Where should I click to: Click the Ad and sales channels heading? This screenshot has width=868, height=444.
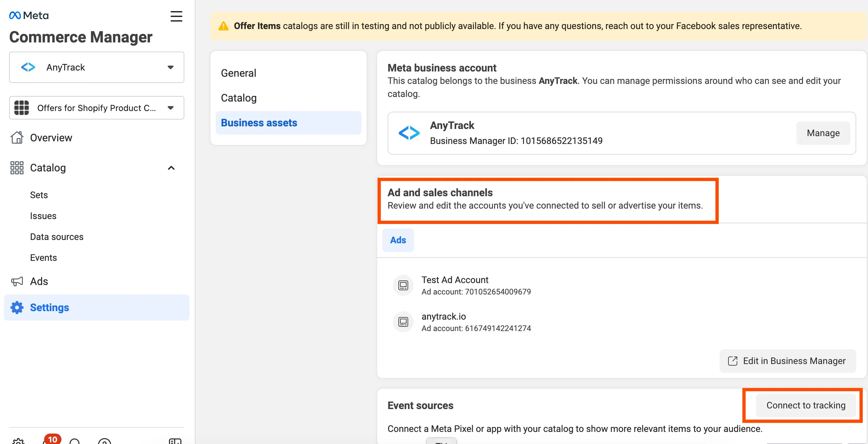click(440, 192)
